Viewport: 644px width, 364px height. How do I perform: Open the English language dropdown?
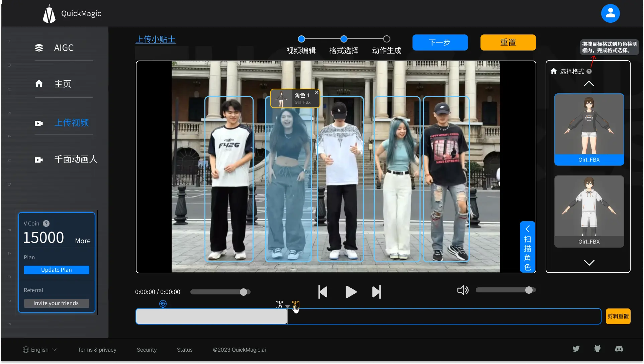(x=39, y=350)
